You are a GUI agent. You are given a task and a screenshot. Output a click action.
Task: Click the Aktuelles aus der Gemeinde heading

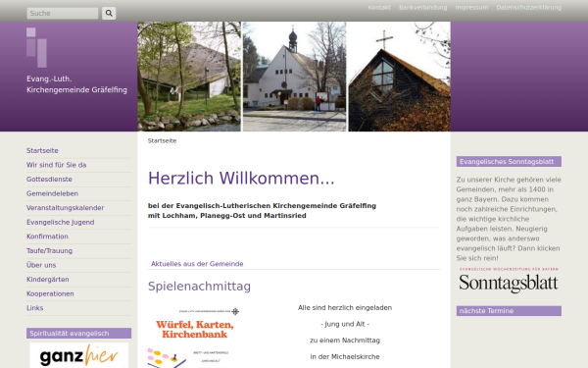197,264
